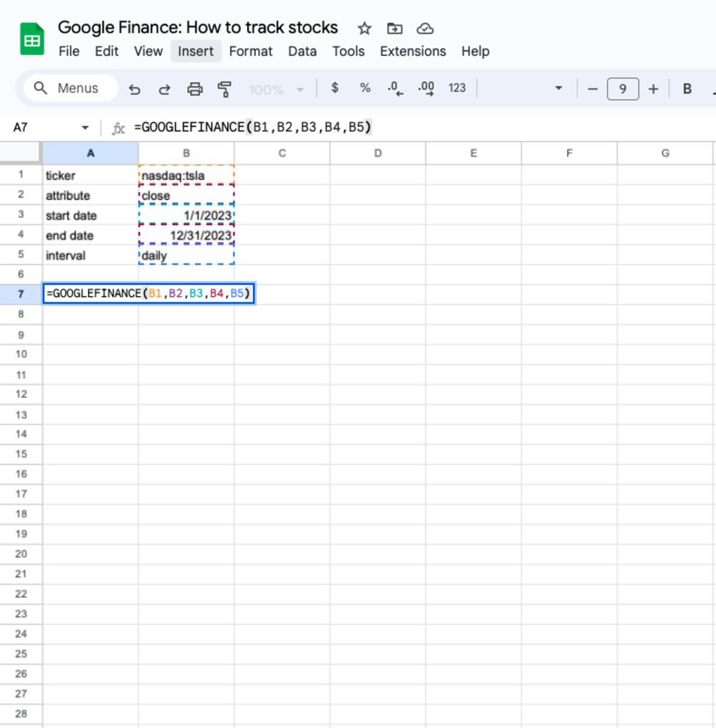Increase font size with plus button
Viewport: 716px width, 728px height.
coord(654,89)
